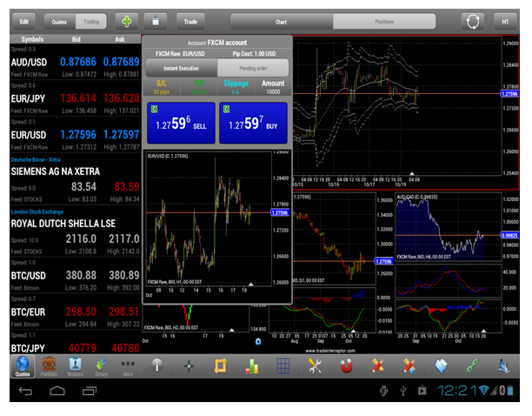Select the EUR/USD quote row

76,135
